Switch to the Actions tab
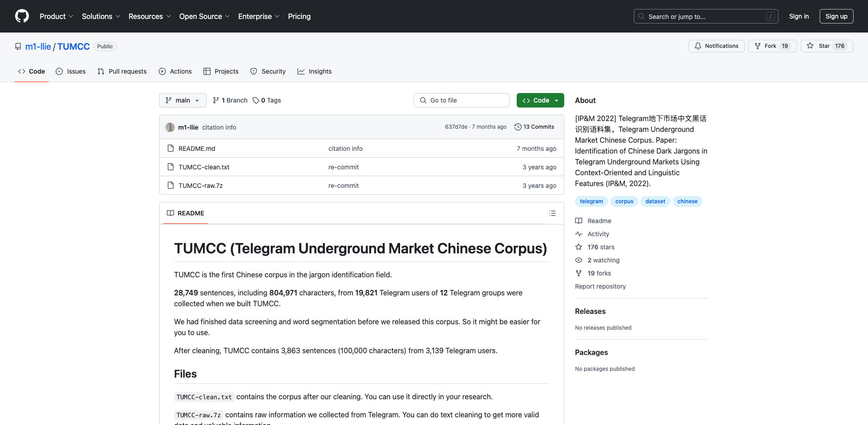Image resolution: width=868 pixels, height=425 pixels. (x=175, y=71)
